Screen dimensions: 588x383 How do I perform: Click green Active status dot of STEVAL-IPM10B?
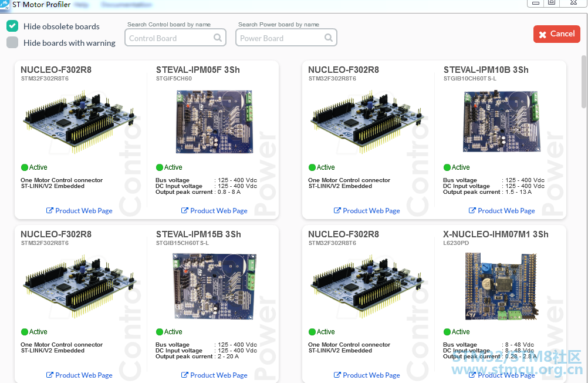click(x=447, y=167)
